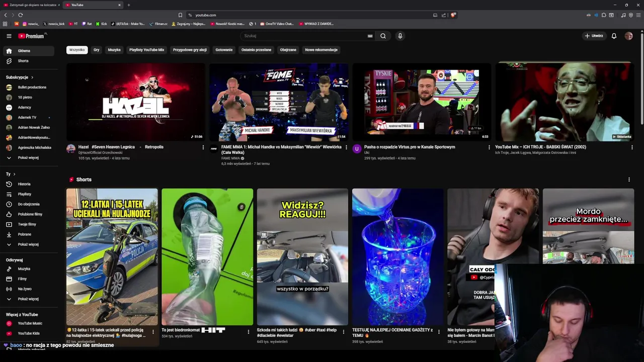Viewport: 644px width, 362px height.
Task: Open the Shorts shelf three-dot menu
Action: click(x=629, y=179)
